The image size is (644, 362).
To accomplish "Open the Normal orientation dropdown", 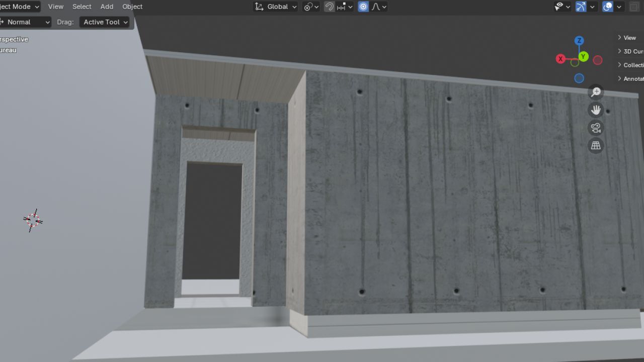I will tap(25, 22).
